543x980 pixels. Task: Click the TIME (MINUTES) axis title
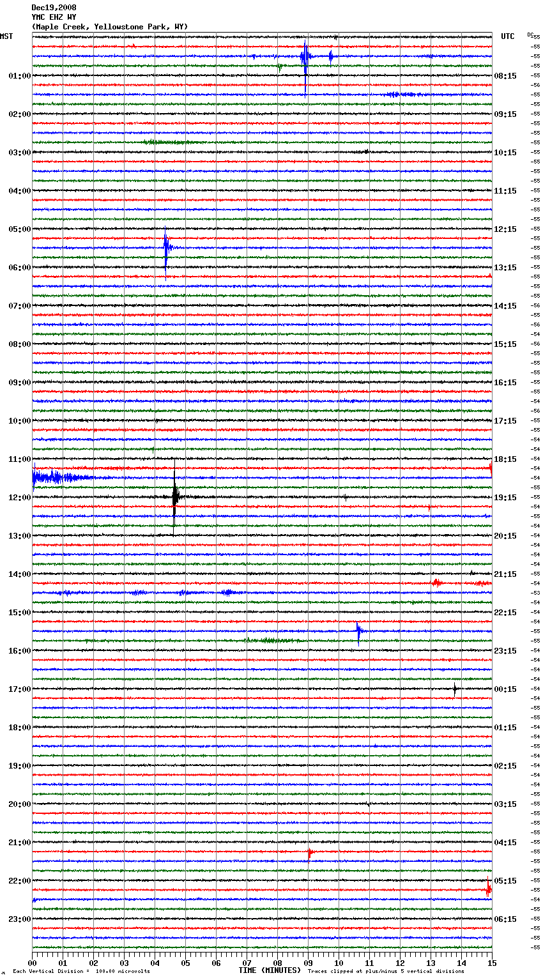coord(270,970)
